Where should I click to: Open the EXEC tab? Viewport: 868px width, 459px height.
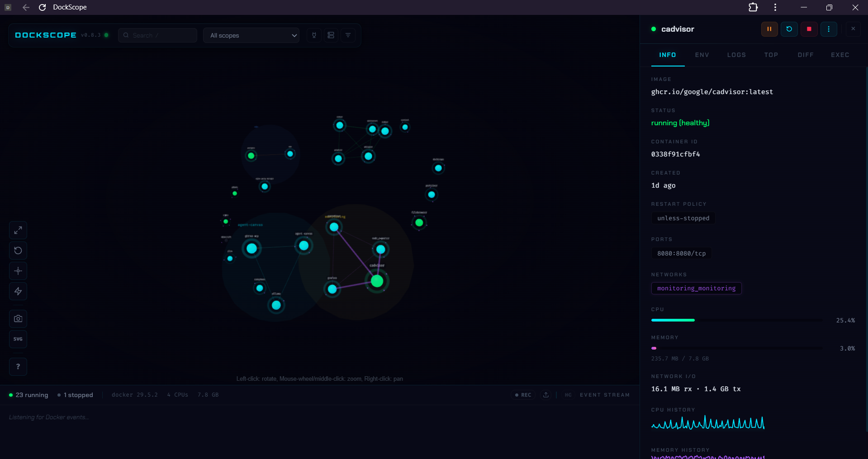tap(840, 55)
